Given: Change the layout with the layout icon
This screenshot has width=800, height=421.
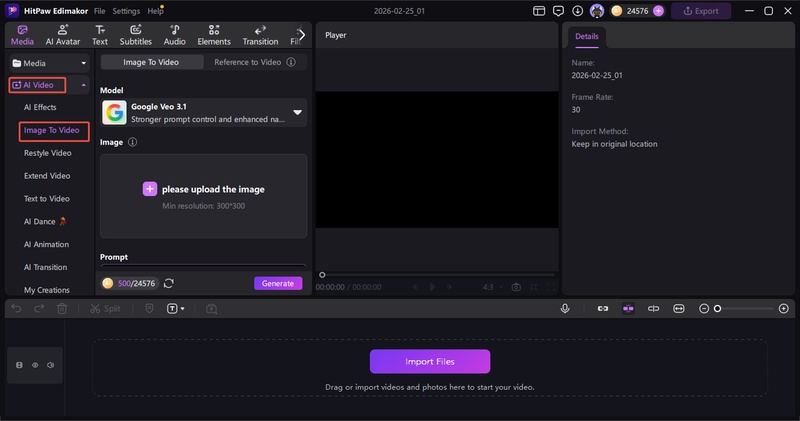Looking at the screenshot, I should (x=539, y=11).
